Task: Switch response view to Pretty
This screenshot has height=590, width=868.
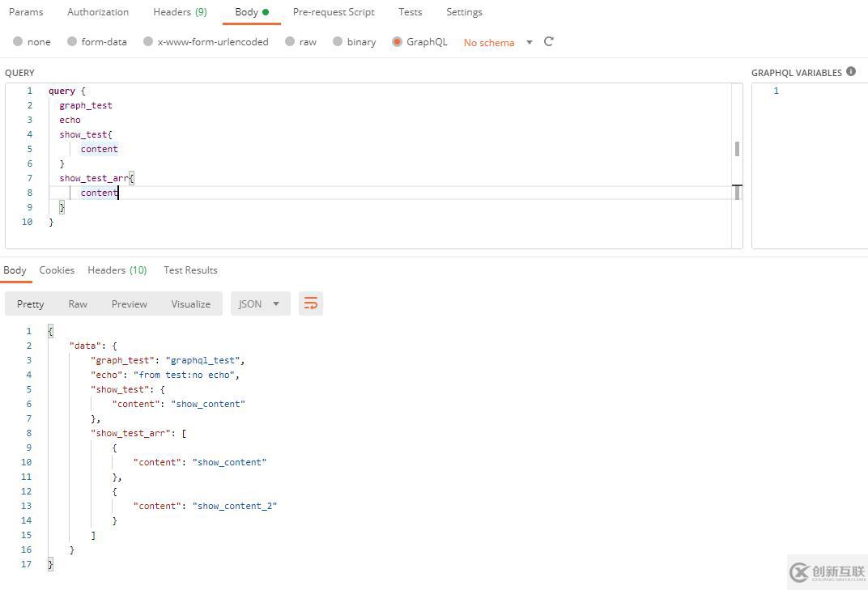Action: [x=31, y=303]
